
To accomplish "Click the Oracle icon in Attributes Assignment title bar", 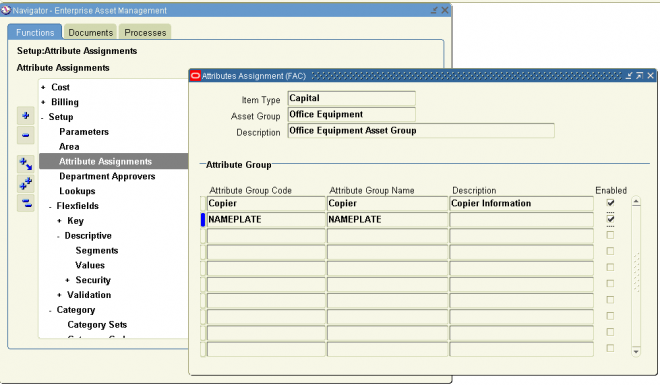I will (195, 76).
